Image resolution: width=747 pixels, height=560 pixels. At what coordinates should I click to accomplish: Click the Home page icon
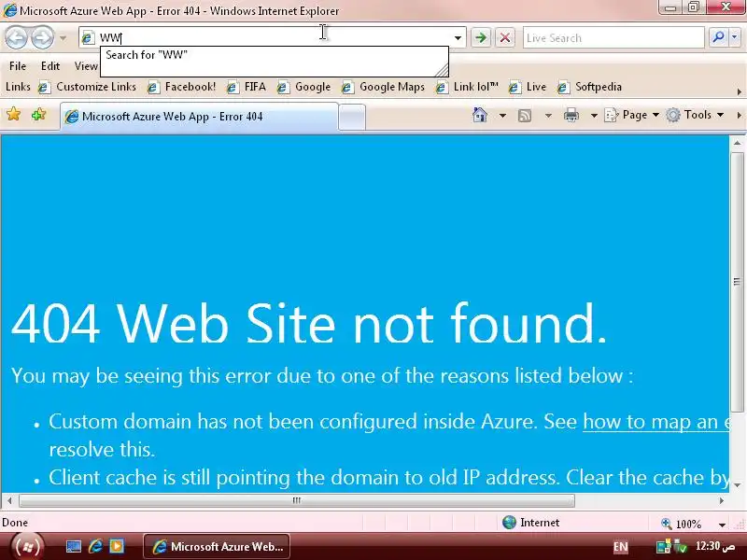(x=480, y=115)
